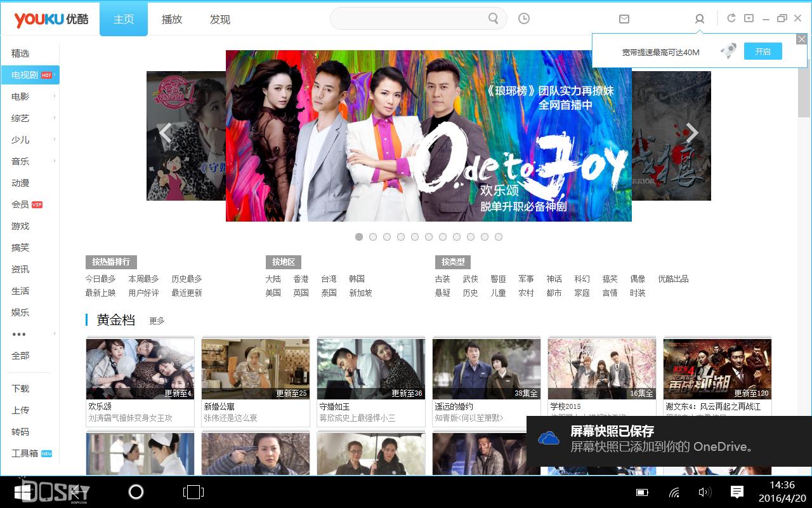This screenshot has height=508, width=812.
Task: Open the 下载 download manager
Action: [x=19, y=388]
